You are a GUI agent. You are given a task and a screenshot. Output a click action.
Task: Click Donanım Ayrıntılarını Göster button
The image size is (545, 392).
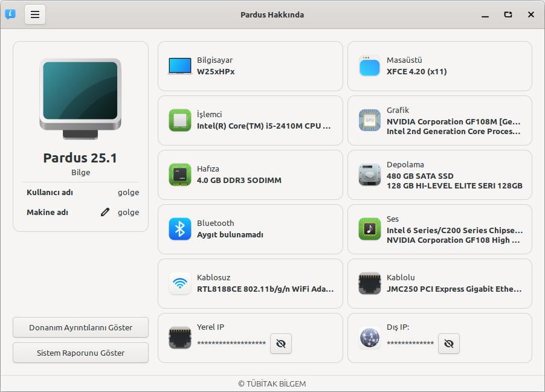[x=80, y=327]
